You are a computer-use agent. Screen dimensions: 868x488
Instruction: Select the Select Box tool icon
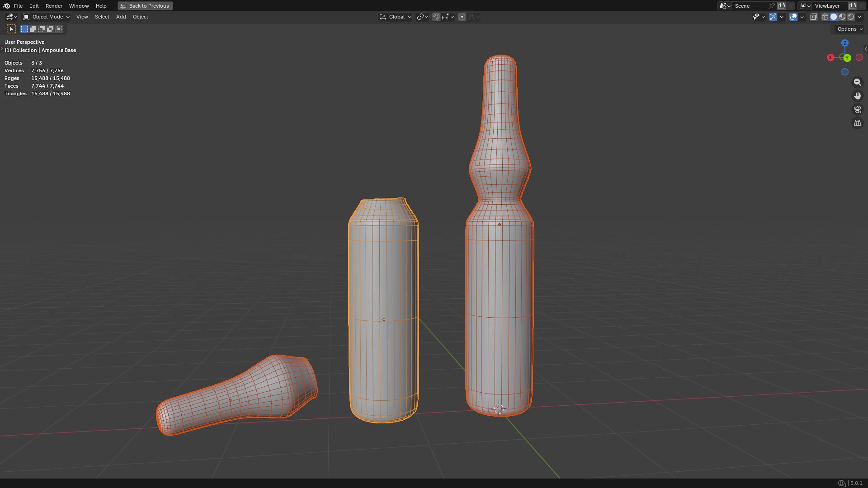[11, 29]
